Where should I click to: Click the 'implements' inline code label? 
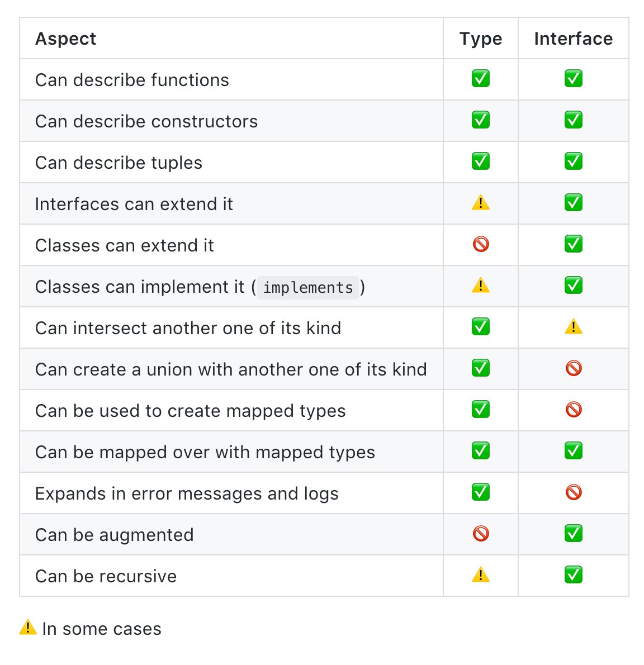(308, 288)
